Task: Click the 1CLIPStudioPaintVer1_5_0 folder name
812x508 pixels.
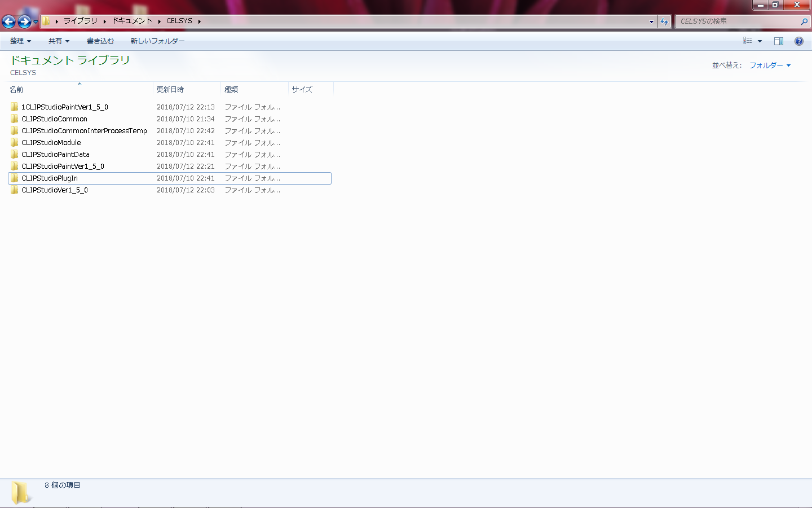Action: point(65,107)
